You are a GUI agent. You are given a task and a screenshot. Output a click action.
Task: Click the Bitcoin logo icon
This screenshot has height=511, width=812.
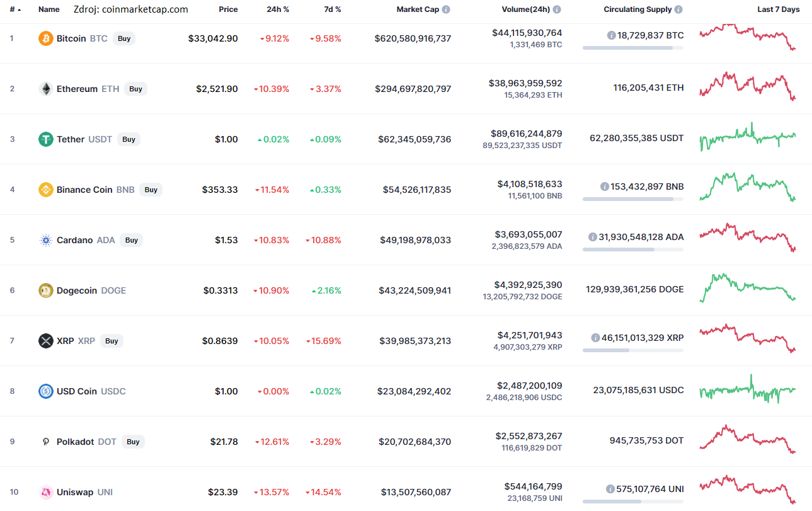pos(46,38)
